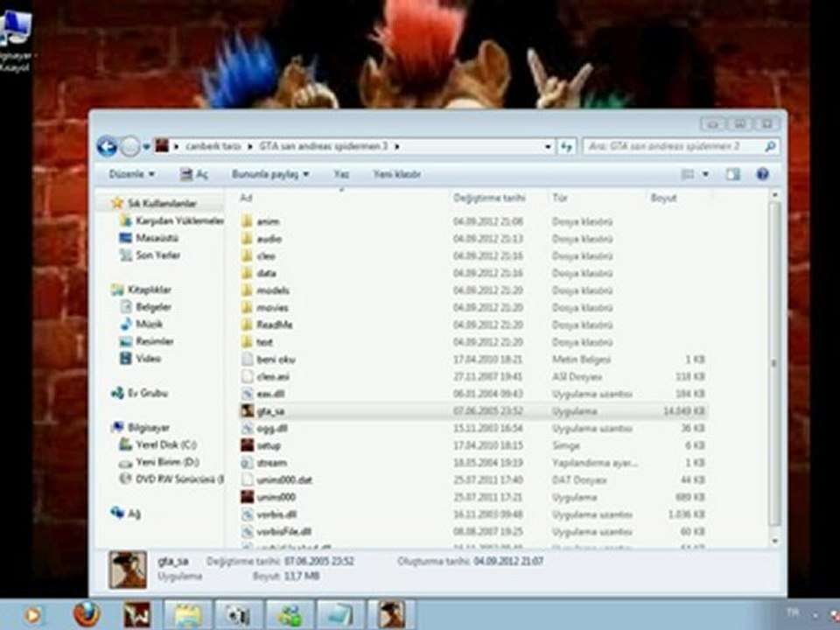Open the Bununla paylaş menu
The height and width of the screenshot is (630, 840).
click(x=270, y=174)
